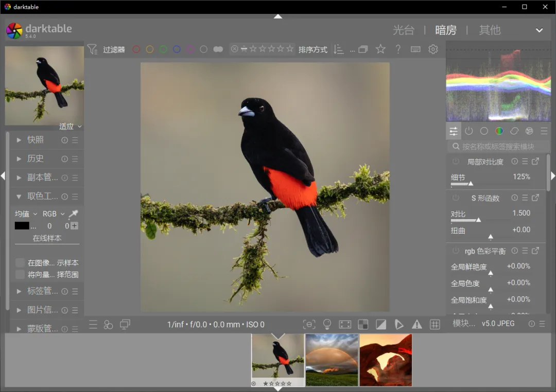This screenshot has width=556, height=392.
Task: Toggle color assessment lightbulb icon
Action: point(327,324)
